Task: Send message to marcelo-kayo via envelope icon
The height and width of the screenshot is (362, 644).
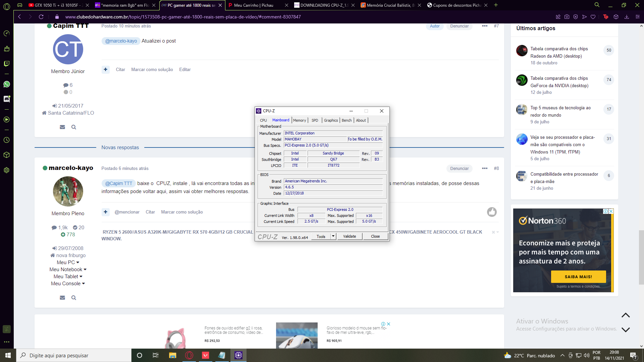Action: click(x=62, y=298)
